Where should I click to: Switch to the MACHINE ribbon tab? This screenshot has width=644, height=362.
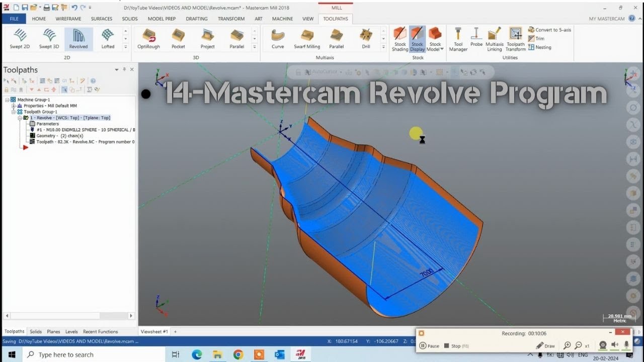point(282,19)
